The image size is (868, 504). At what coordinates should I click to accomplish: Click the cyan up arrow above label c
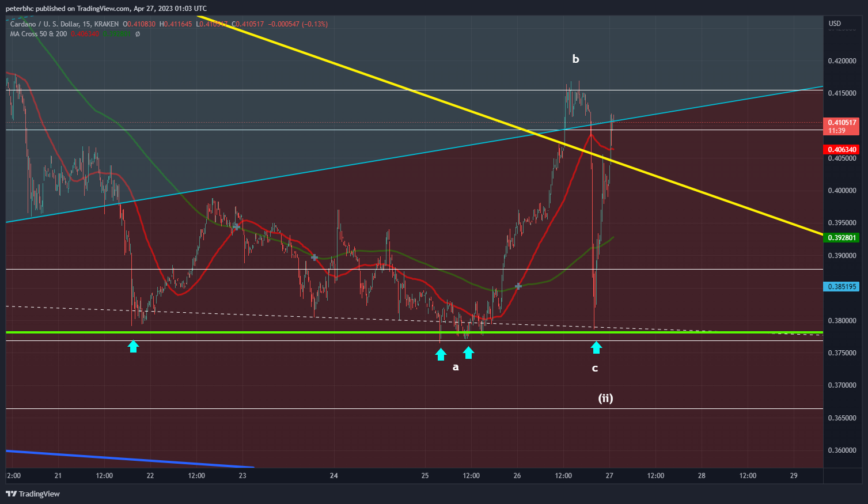596,347
